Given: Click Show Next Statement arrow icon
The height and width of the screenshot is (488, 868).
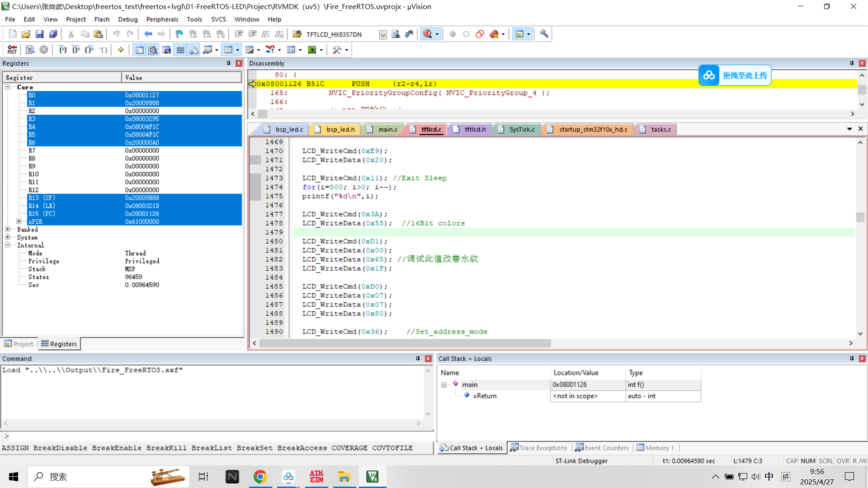Looking at the screenshot, I should (121, 50).
